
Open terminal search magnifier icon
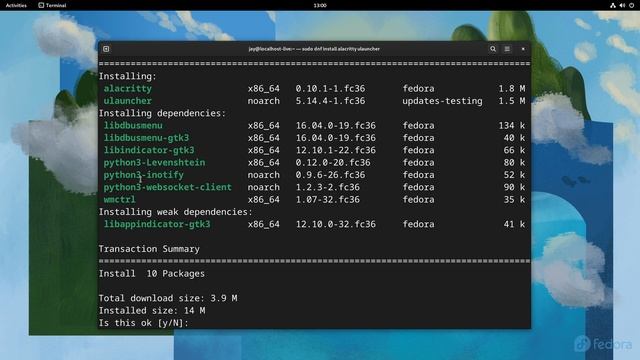(493, 49)
